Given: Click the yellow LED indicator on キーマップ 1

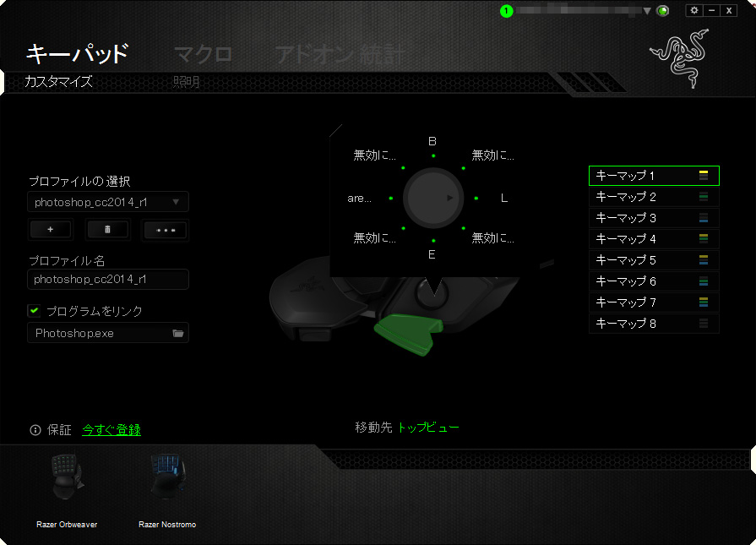Looking at the screenshot, I should (x=704, y=176).
